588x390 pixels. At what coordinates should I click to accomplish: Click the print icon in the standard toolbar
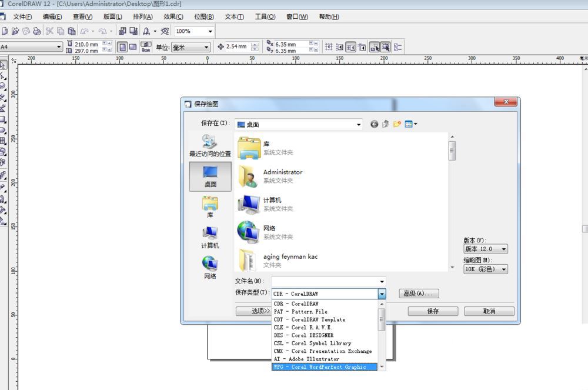[38, 31]
